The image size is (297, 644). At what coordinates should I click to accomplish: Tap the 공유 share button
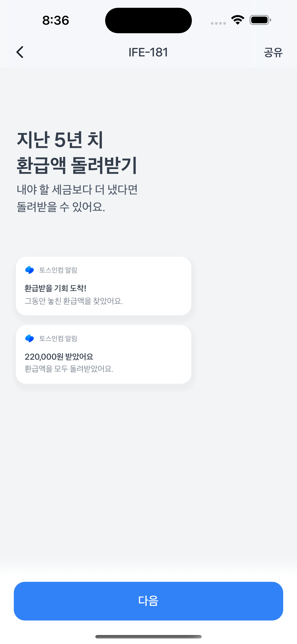273,53
